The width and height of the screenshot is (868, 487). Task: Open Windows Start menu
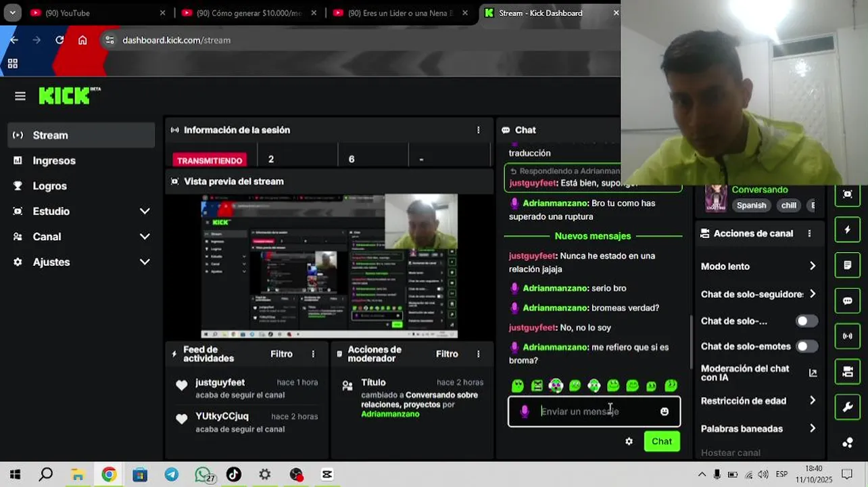click(14, 475)
